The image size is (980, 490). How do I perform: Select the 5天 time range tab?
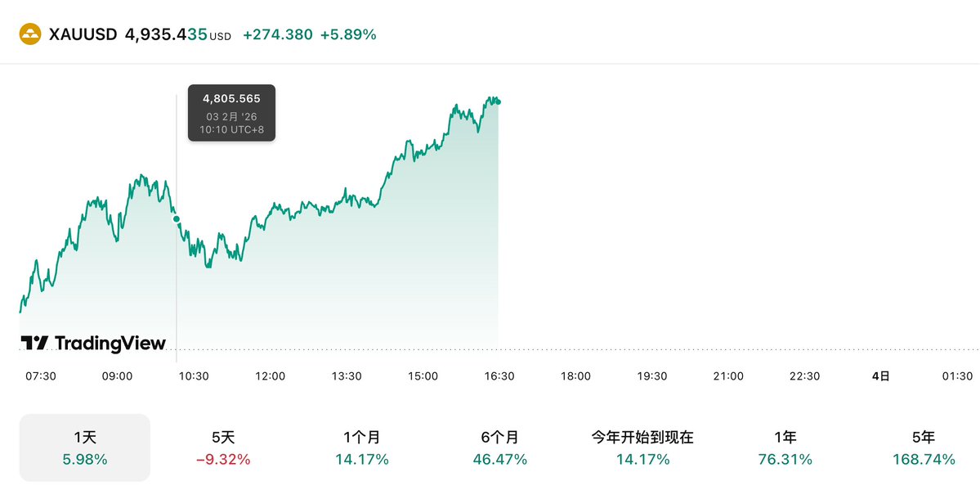click(223, 447)
